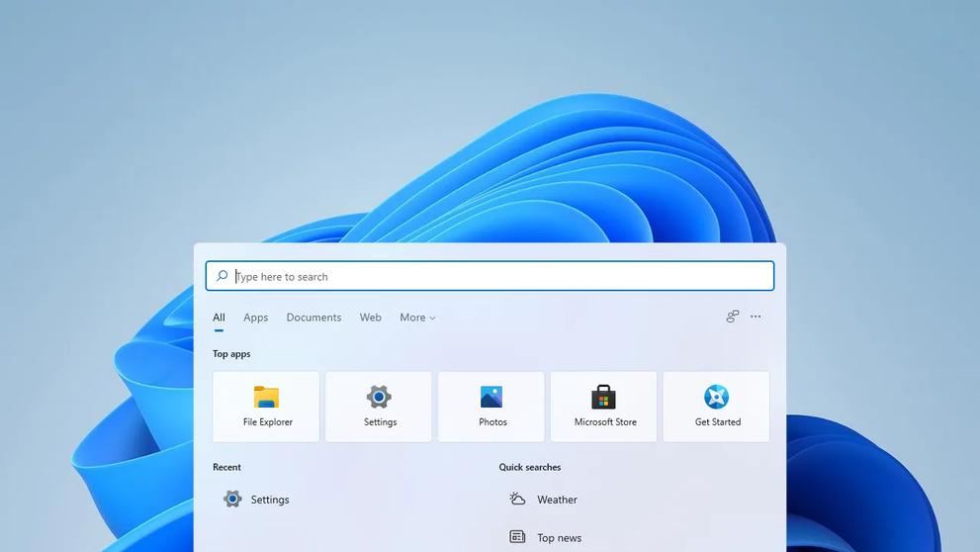
Task: Launch the Photos app tile
Action: tap(491, 407)
